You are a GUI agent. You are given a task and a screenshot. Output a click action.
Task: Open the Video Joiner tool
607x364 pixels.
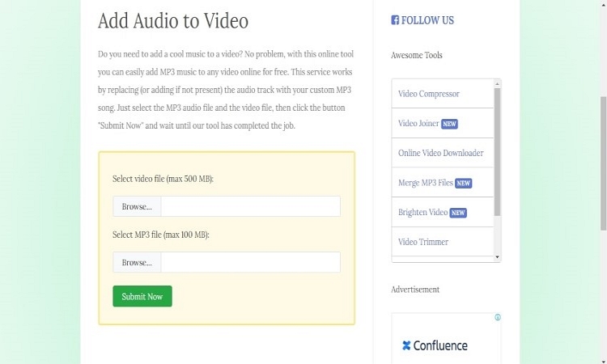[418, 124]
